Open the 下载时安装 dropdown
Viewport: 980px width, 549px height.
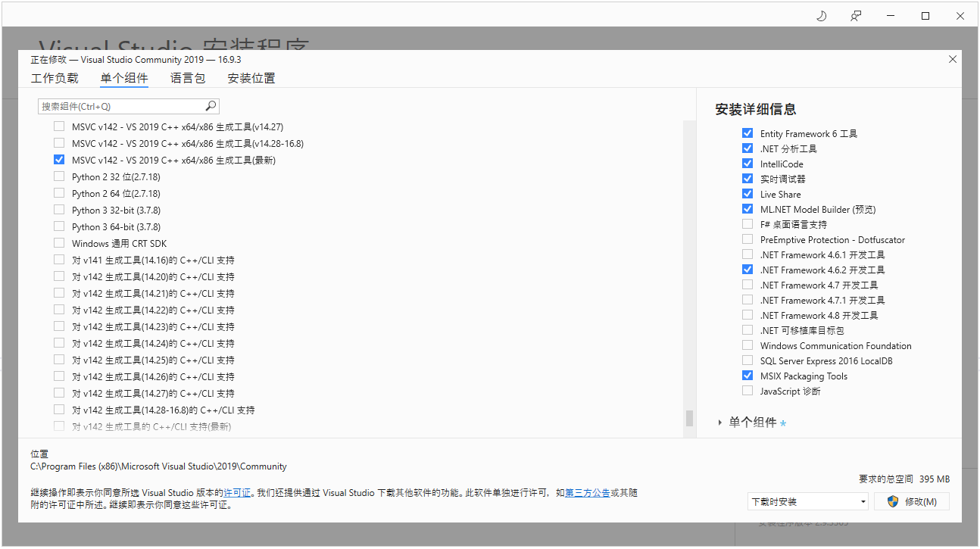click(807, 501)
